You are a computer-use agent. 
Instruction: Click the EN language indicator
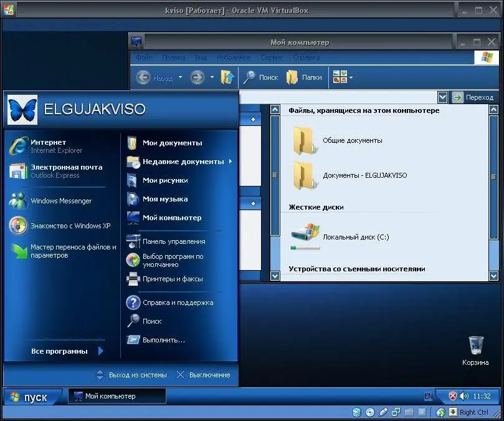[x=429, y=396]
